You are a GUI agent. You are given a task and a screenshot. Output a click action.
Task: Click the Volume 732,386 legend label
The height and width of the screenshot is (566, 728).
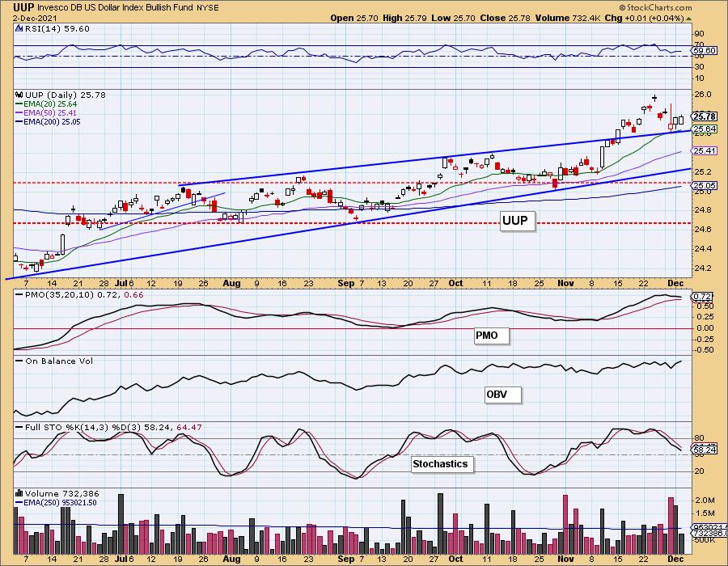[x=62, y=493]
